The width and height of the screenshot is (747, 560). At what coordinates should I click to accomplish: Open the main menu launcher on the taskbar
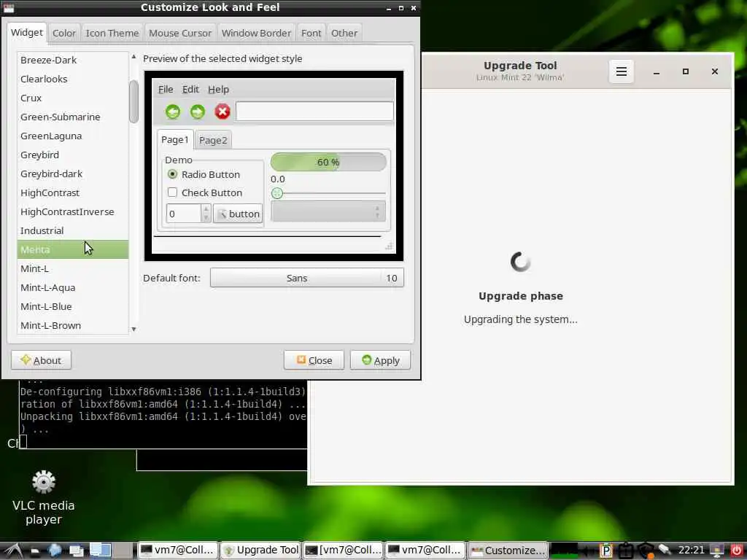12,551
